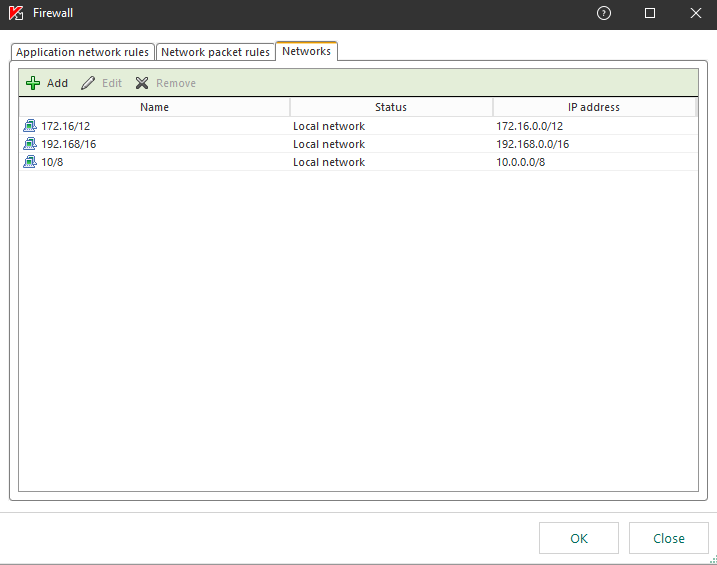Screen dimensions: 717x565
Task: Click the network icon beside 172.16/12
Action: click(30, 126)
